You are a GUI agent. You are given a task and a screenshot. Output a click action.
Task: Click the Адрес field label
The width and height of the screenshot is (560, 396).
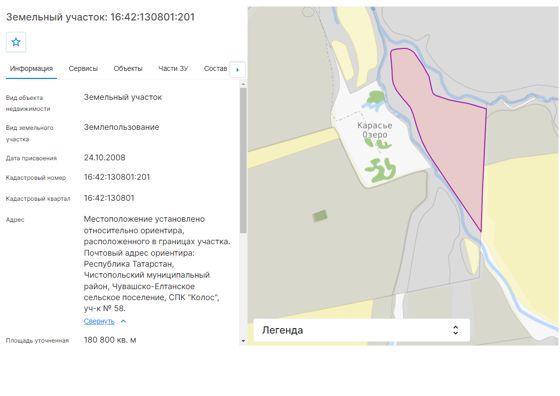click(x=15, y=220)
